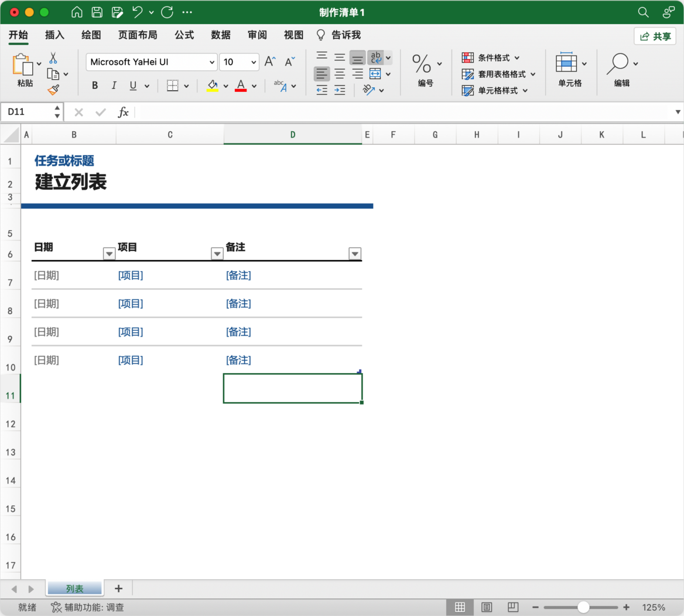
Task: Open the more commands ellipsis in title bar
Action: pos(187,12)
